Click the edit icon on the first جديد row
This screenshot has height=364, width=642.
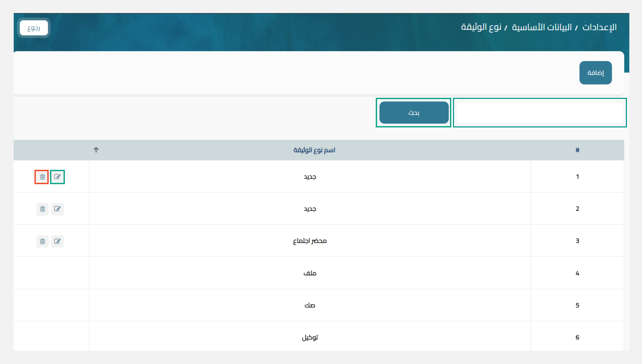coord(57,177)
